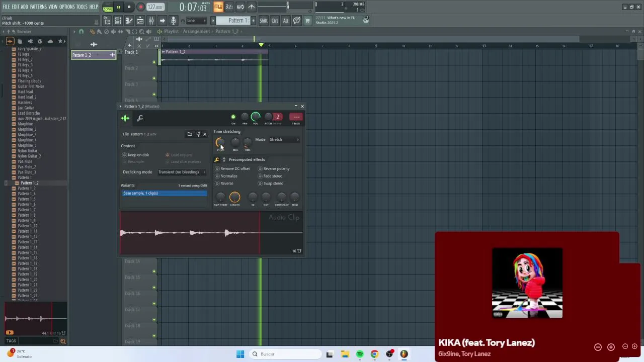Pause playback with the transport pause button
Screen dimensions: 644x362
pos(118,8)
